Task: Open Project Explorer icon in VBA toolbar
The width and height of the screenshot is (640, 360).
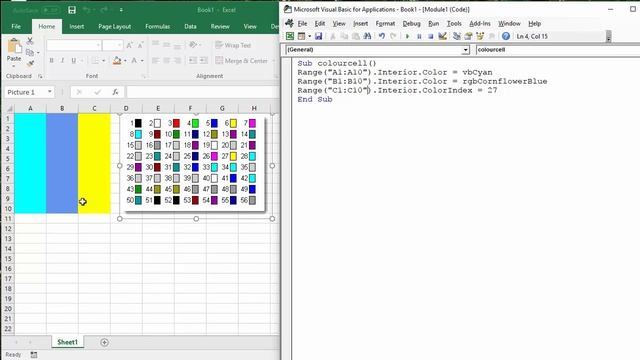Action: [x=457, y=36]
